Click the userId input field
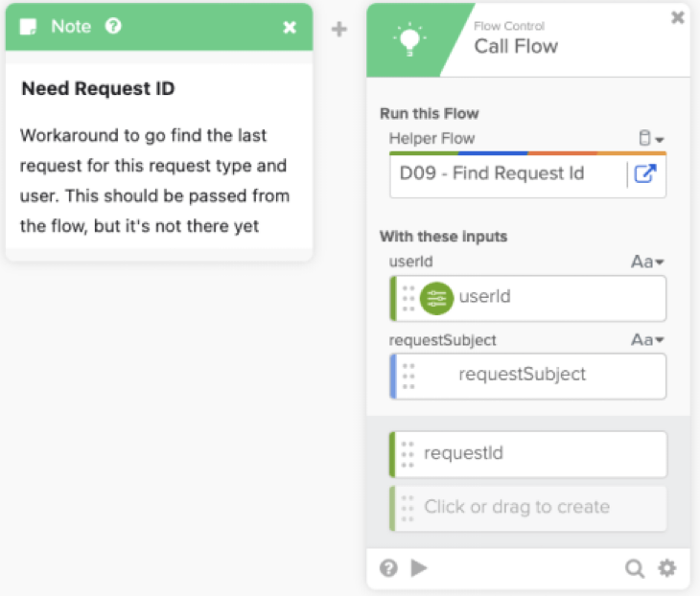Image resolution: width=700 pixels, height=596 pixels. pos(556,298)
